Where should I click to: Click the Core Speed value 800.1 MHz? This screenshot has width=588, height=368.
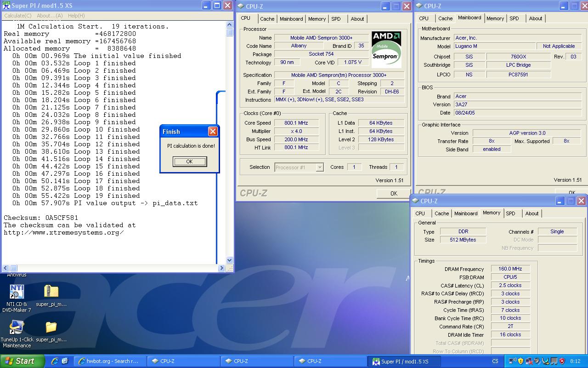[296, 123]
